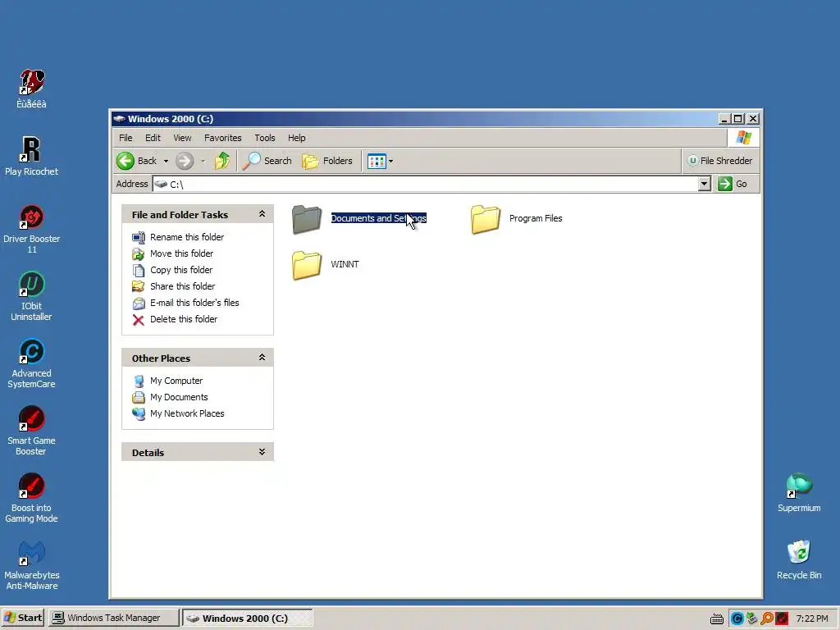The height and width of the screenshot is (630, 840).
Task: Click the Documents and Settings name label
Action: click(379, 218)
